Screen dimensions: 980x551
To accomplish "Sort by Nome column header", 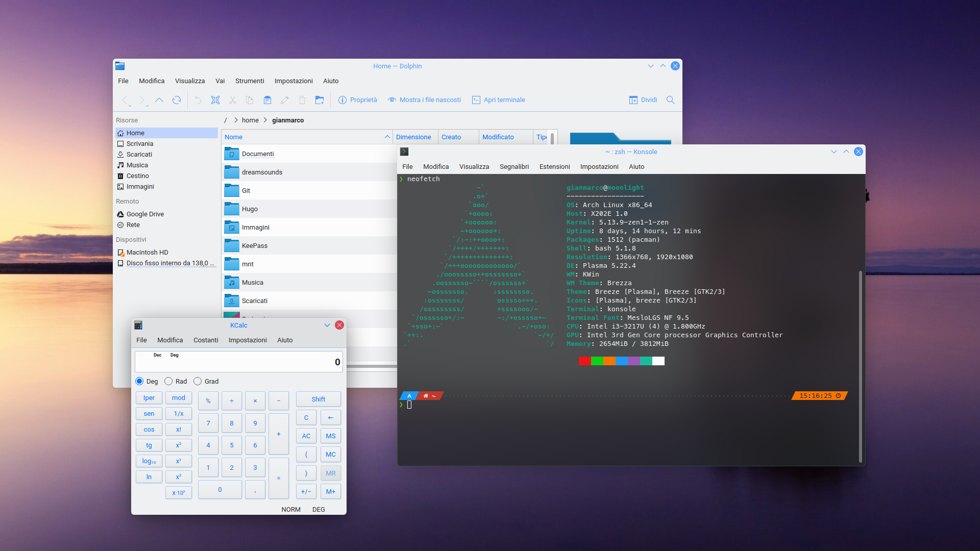I will (x=307, y=137).
